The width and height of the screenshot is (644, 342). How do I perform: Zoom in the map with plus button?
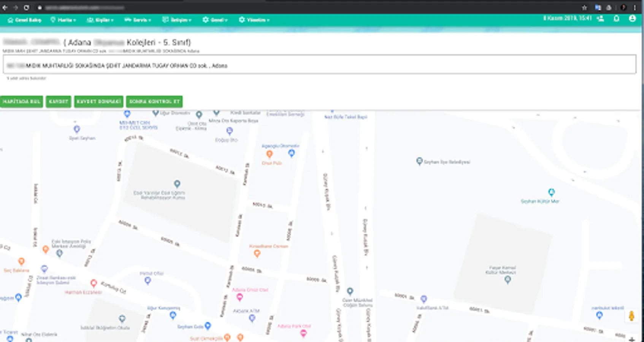632,339
